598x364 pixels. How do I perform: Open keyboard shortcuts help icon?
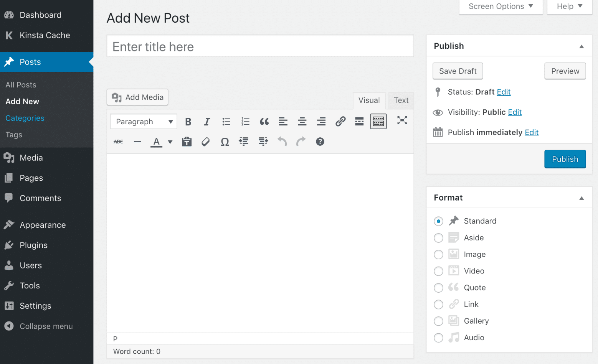[320, 142]
